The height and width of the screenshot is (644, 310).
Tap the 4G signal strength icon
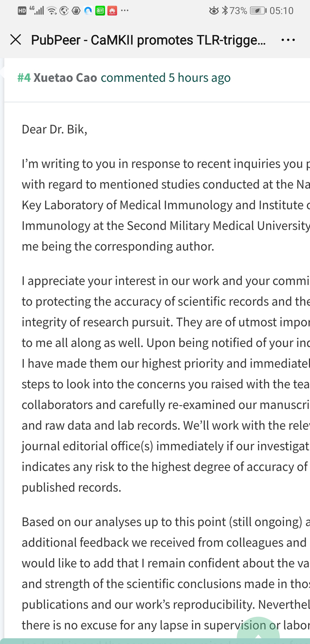tap(37, 10)
